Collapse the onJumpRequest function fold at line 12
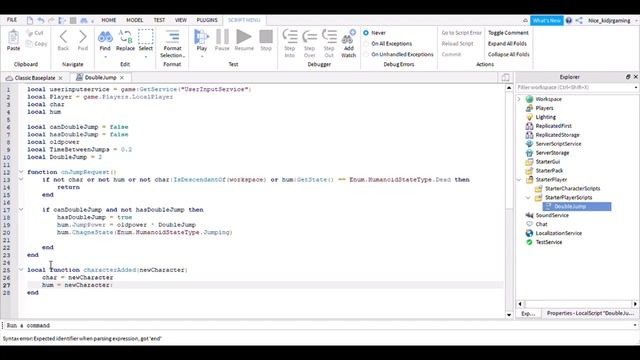The width and height of the screenshot is (640, 360). pyautogui.click(x=21, y=172)
